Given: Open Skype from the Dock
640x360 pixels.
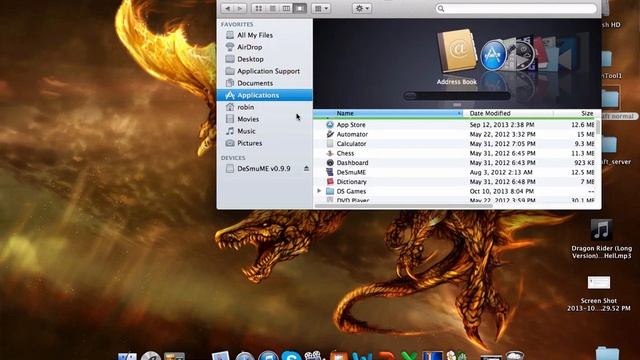Looking at the screenshot, I should (x=291, y=356).
